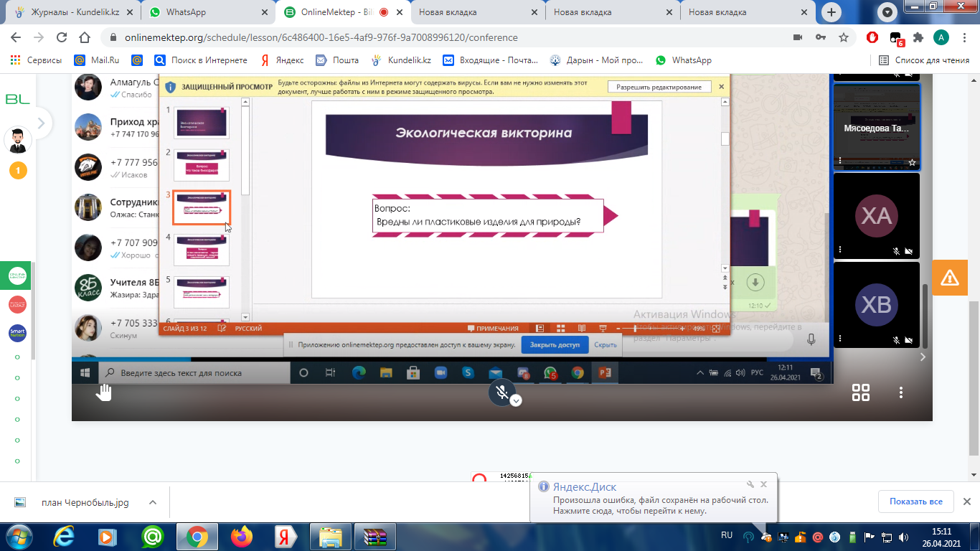The height and width of the screenshot is (551, 980).
Task: Unmute the microphone in the conference
Action: (503, 392)
